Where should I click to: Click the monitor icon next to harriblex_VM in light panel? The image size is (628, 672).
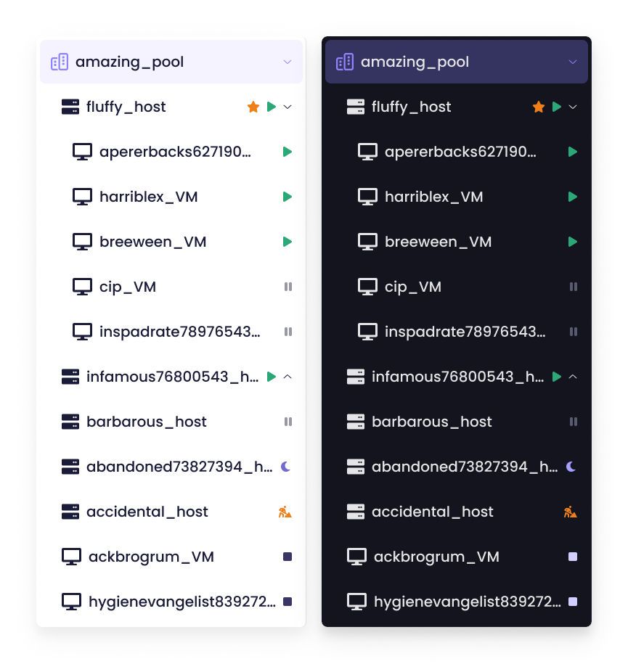coord(82,197)
